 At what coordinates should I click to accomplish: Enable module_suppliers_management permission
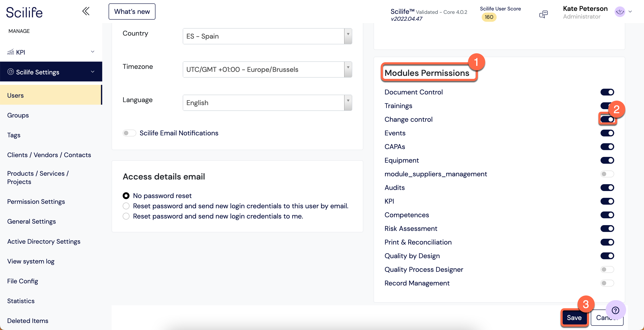click(x=607, y=174)
